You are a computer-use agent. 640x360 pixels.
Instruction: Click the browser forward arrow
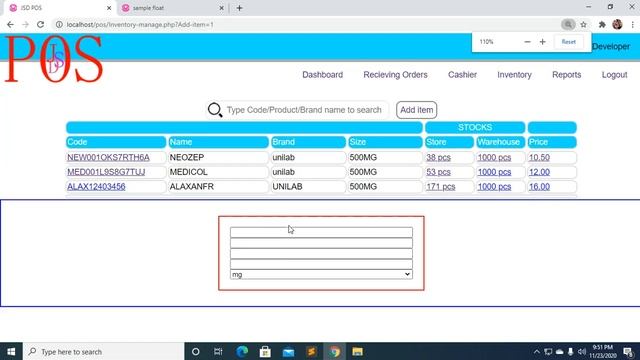point(25,24)
